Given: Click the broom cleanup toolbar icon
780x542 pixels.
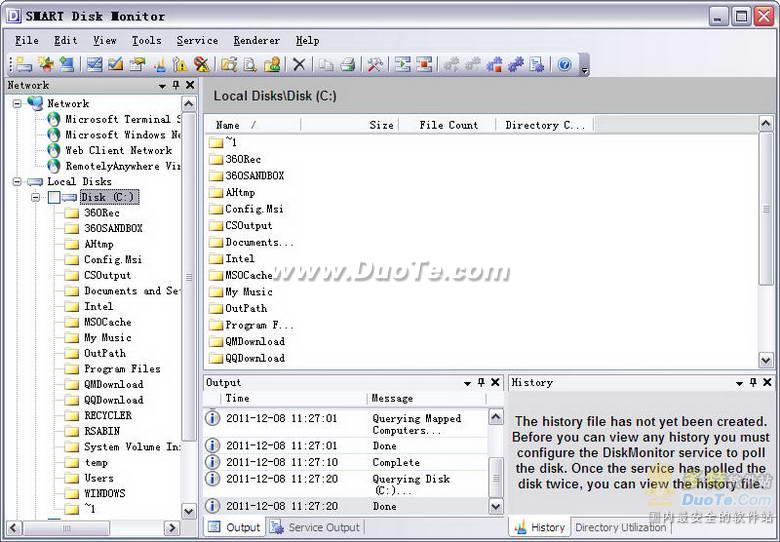Looking at the screenshot, I should click(x=160, y=65).
